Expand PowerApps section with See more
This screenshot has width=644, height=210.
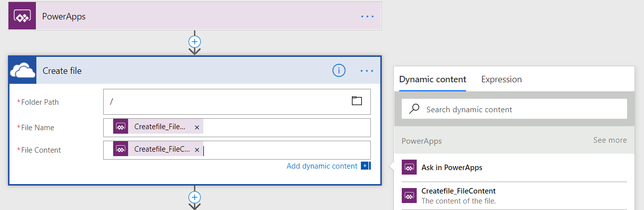click(x=610, y=140)
